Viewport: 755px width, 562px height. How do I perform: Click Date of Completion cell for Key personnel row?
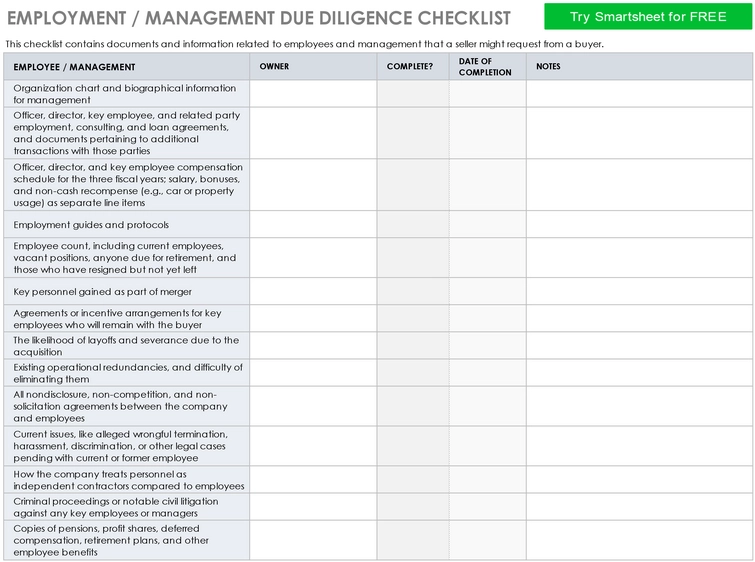(488, 291)
